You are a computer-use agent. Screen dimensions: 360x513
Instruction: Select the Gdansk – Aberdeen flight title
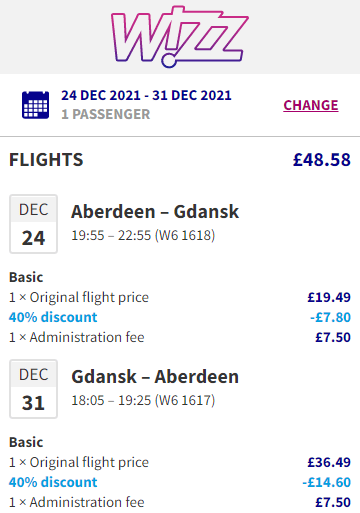click(155, 377)
